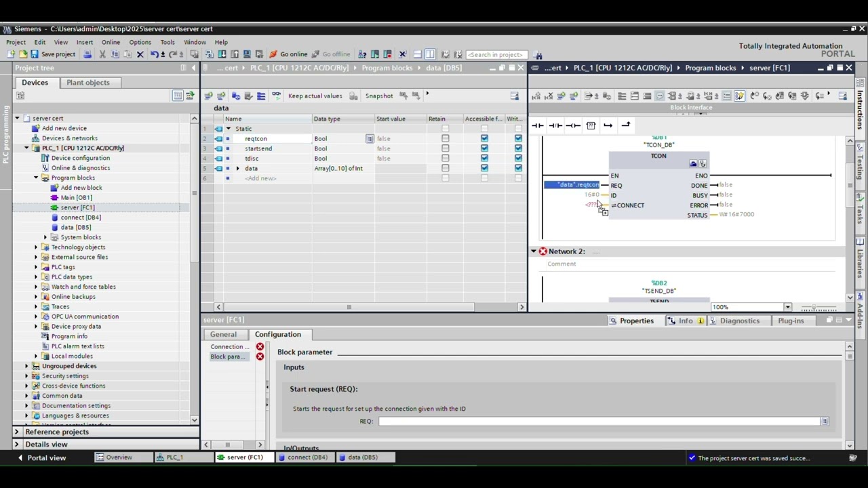Expand the Reference projects panel

pyautogui.click(x=17, y=432)
